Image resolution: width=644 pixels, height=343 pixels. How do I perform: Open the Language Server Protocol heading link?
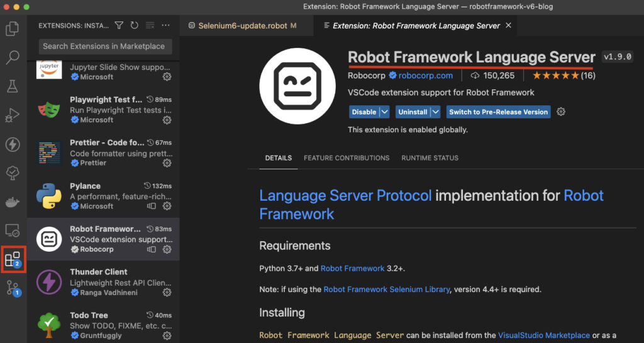coord(345,196)
